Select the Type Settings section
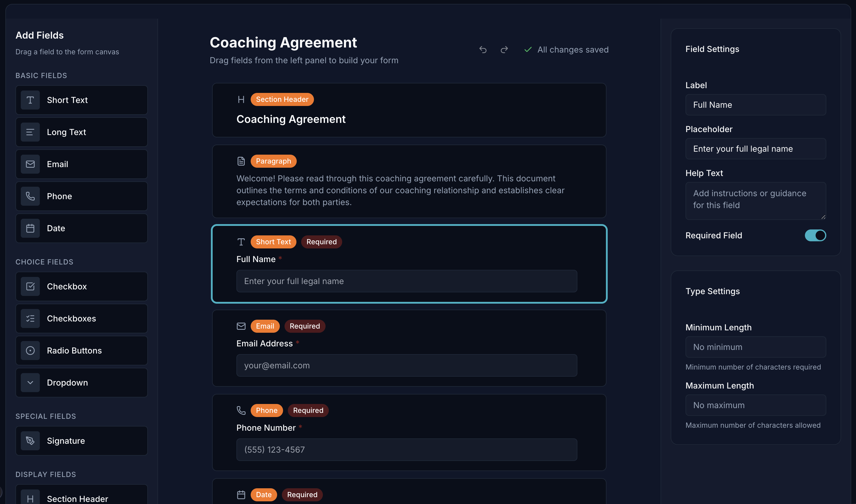 [x=712, y=291]
